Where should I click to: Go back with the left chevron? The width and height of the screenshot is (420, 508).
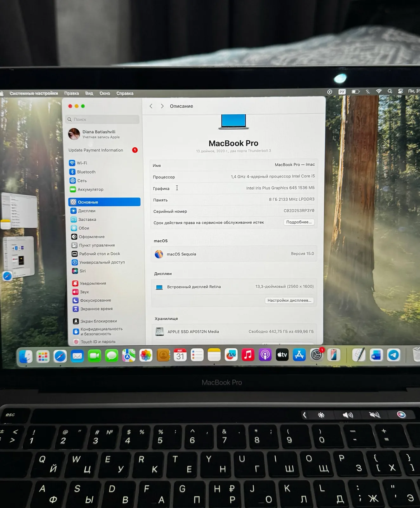151,106
